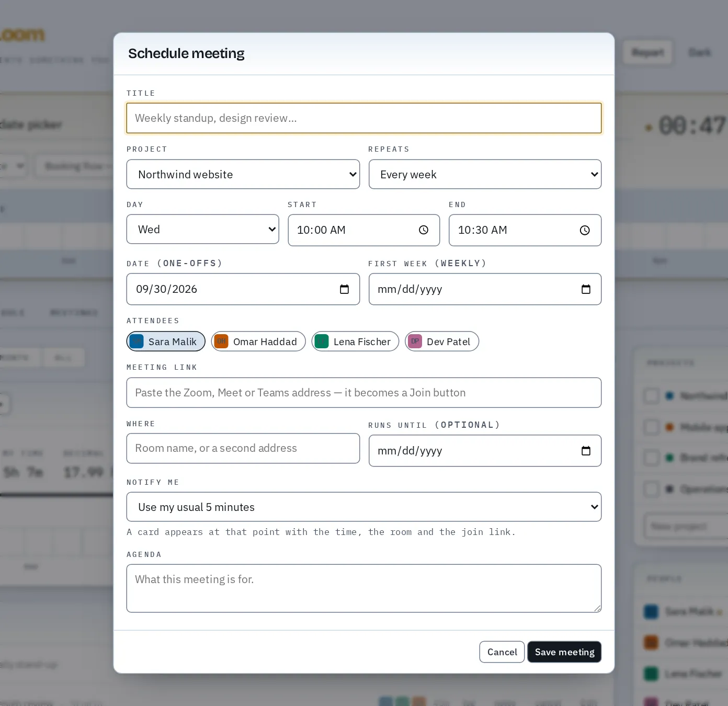This screenshot has height=706, width=728.
Task: Change the Day dropdown from Wed
Action: coord(203,230)
